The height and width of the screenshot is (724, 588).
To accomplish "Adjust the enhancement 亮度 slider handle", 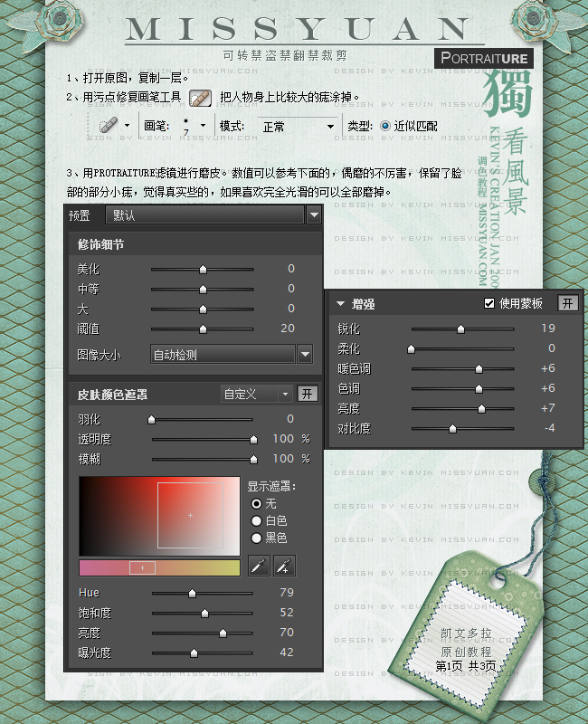I will pos(481,409).
